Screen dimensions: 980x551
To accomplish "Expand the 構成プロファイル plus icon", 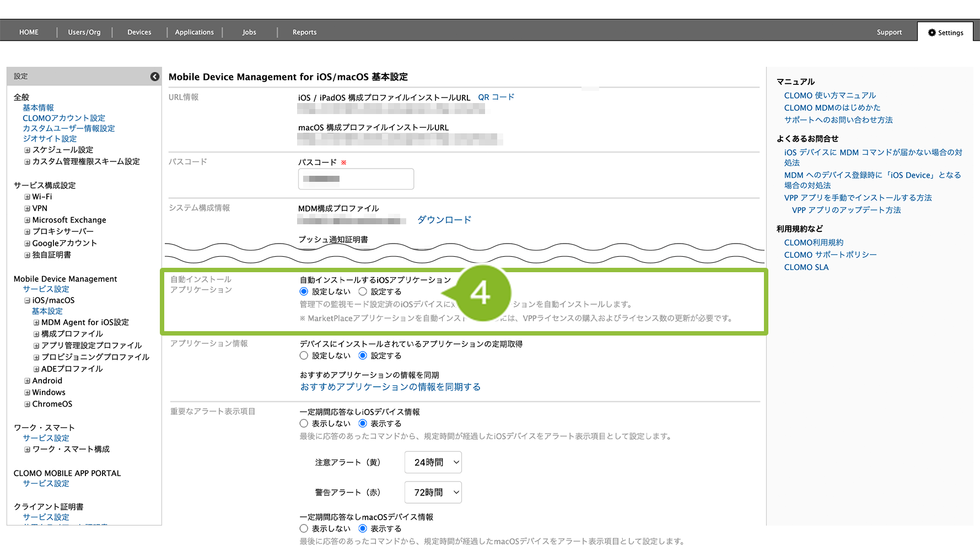I will coord(36,334).
